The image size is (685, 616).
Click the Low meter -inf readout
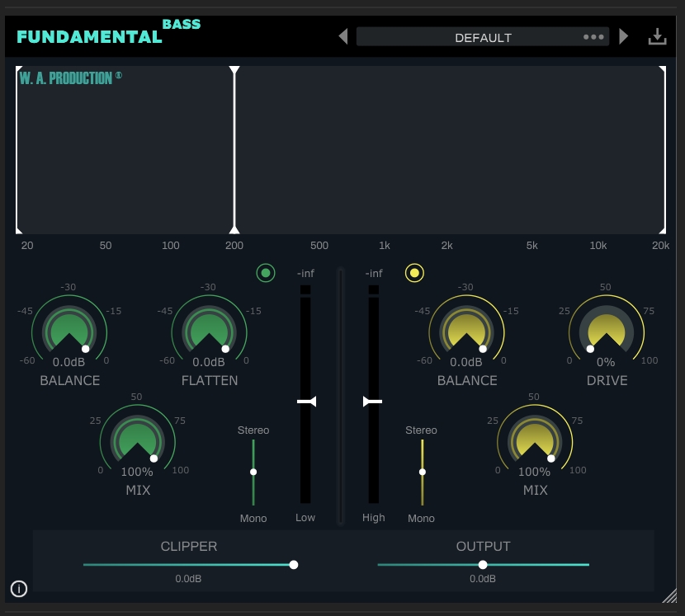point(305,274)
